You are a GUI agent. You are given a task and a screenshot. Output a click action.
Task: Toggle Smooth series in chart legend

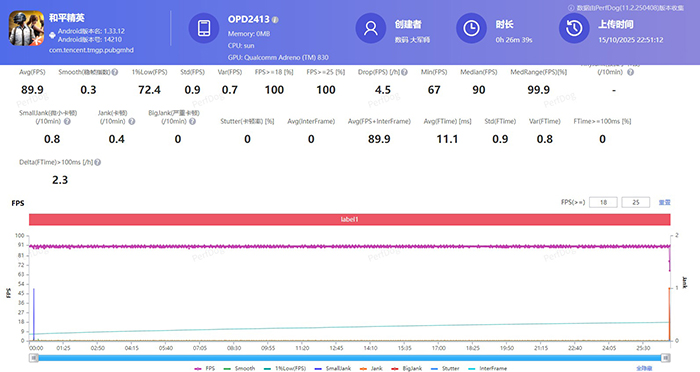click(239, 368)
